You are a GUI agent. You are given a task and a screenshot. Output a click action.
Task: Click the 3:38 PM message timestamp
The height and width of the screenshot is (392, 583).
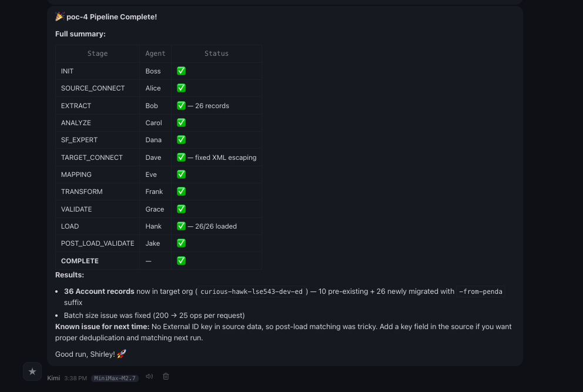click(x=75, y=378)
